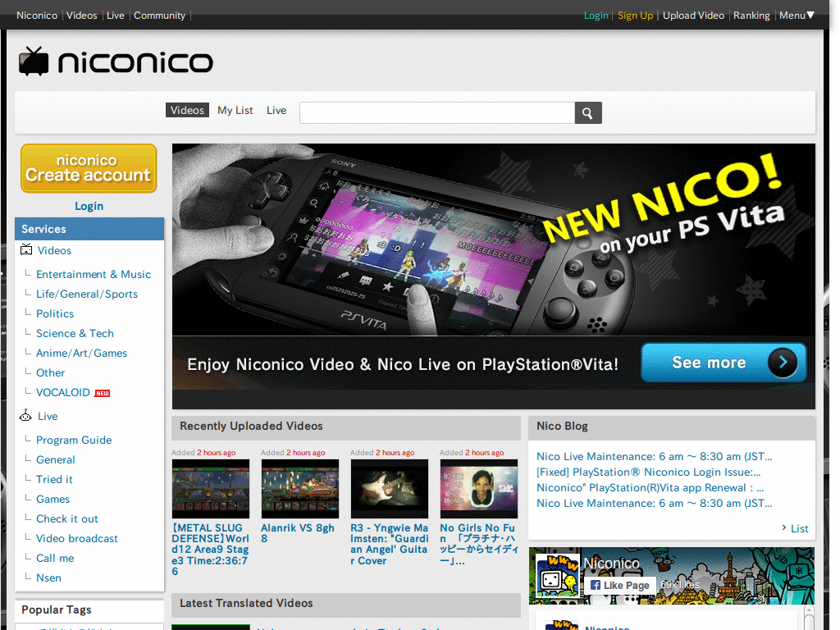
Task: Open the Nico Blog List link
Action: coord(799,529)
